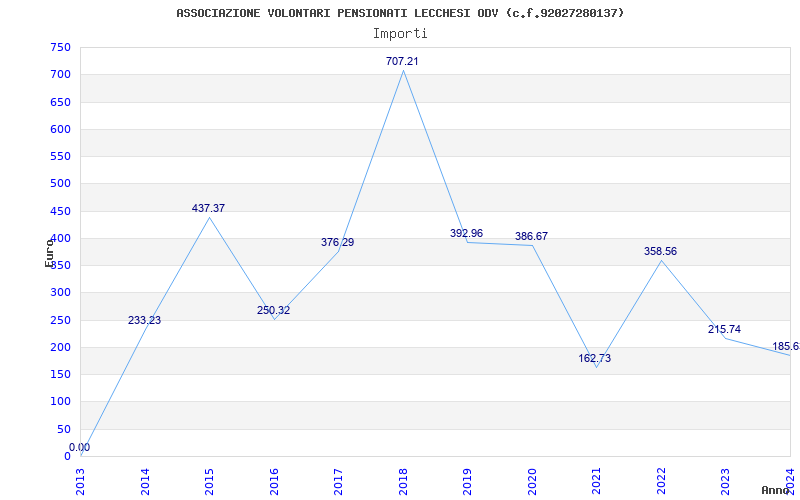Select the 358.56 value label
The image size is (800, 500).
660,251
